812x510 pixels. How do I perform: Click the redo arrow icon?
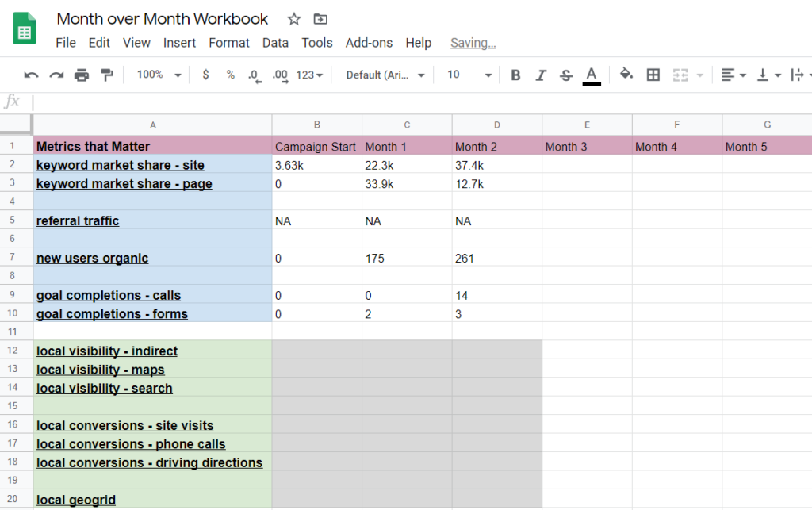56,75
